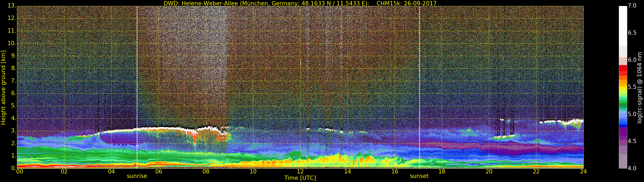Click the height axis tick label '11.'
644x182 pixels.
click(12, 31)
